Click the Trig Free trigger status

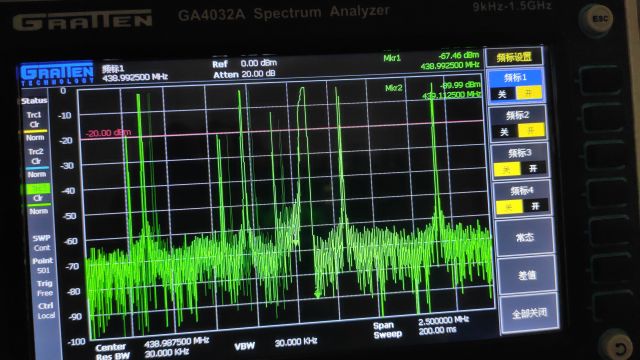(x=44, y=288)
